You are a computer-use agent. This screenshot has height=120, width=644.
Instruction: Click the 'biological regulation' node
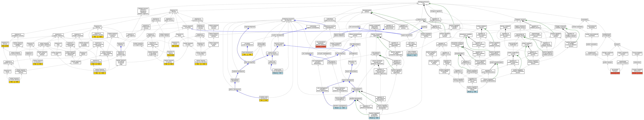click(436, 11)
